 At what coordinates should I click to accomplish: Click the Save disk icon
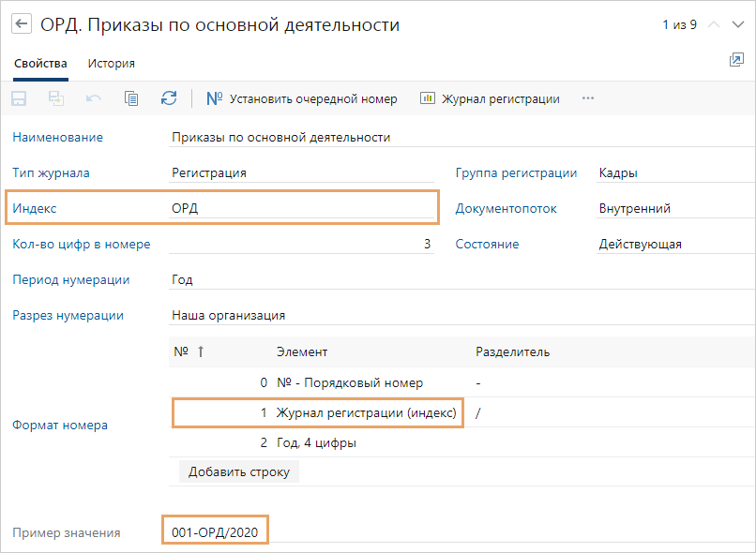tap(19, 98)
